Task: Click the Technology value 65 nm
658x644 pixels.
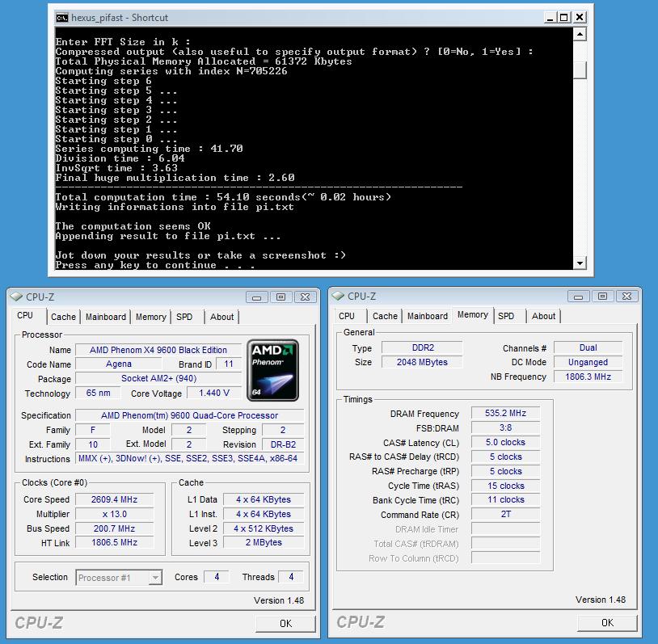Action: (x=98, y=394)
